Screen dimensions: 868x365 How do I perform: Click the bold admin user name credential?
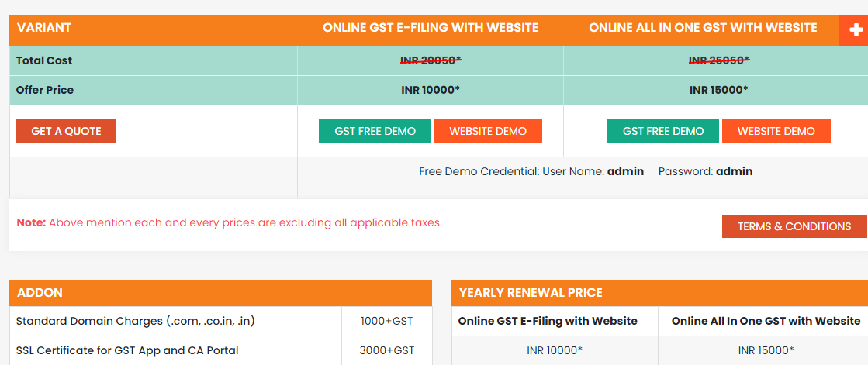(x=625, y=171)
